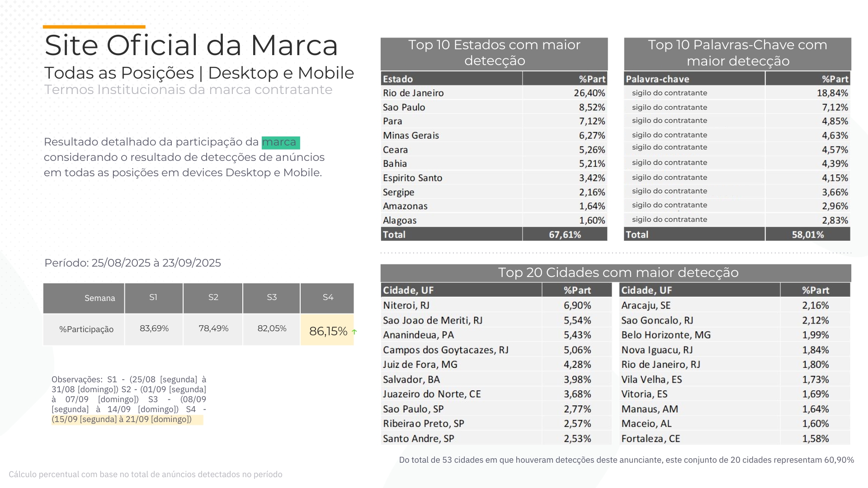
Task: Click the states Total value 67,61%
Action: [x=565, y=235]
